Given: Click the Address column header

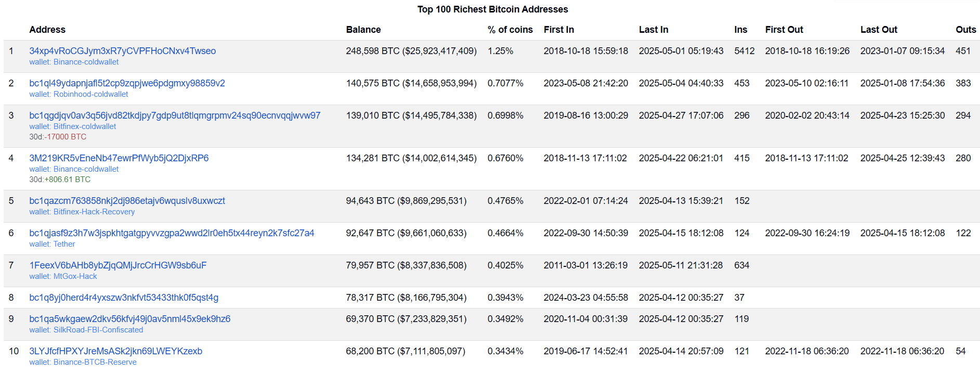Looking at the screenshot, I should (x=47, y=30).
